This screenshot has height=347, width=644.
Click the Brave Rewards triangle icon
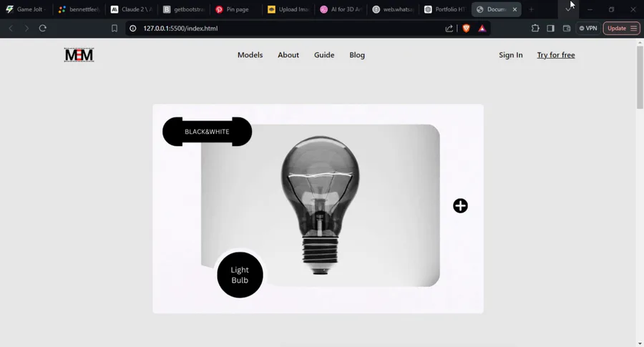click(482, 29)
